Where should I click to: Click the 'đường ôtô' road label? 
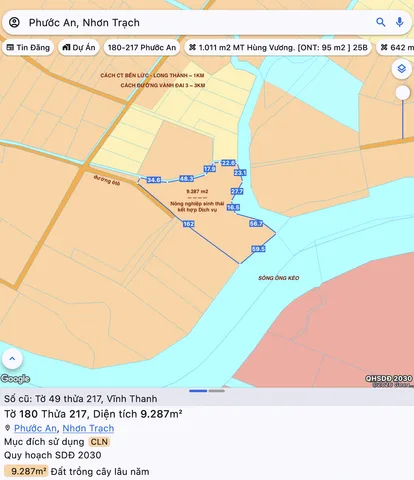107,180
